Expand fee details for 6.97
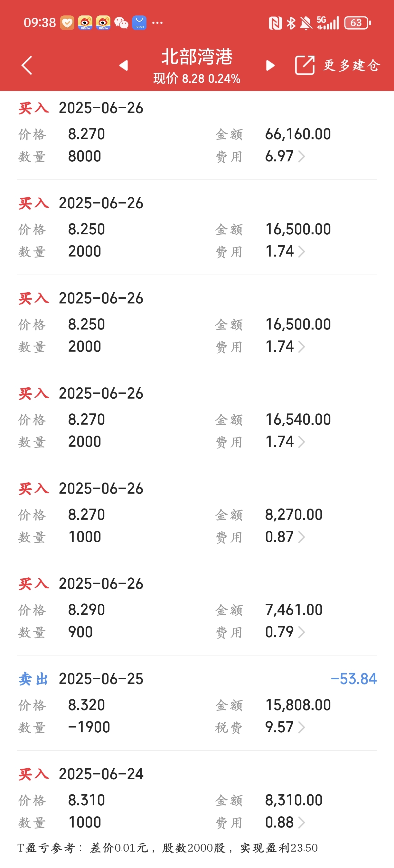394x868 pixels. click(x=302, y=156)
